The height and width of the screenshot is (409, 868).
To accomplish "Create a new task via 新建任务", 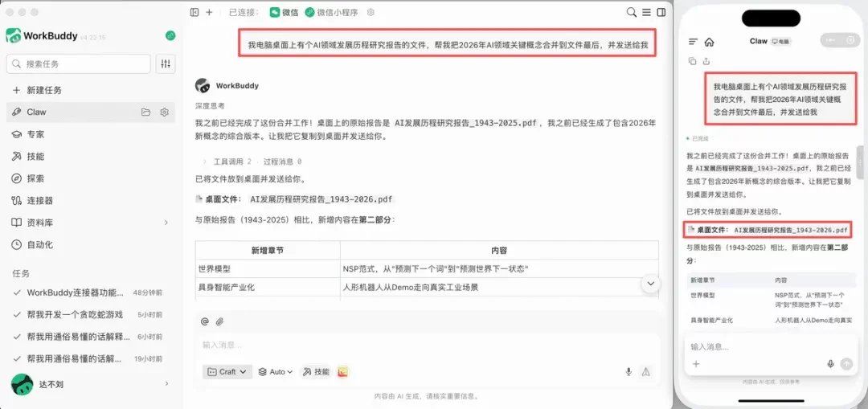I will click(x=91, y=90).
